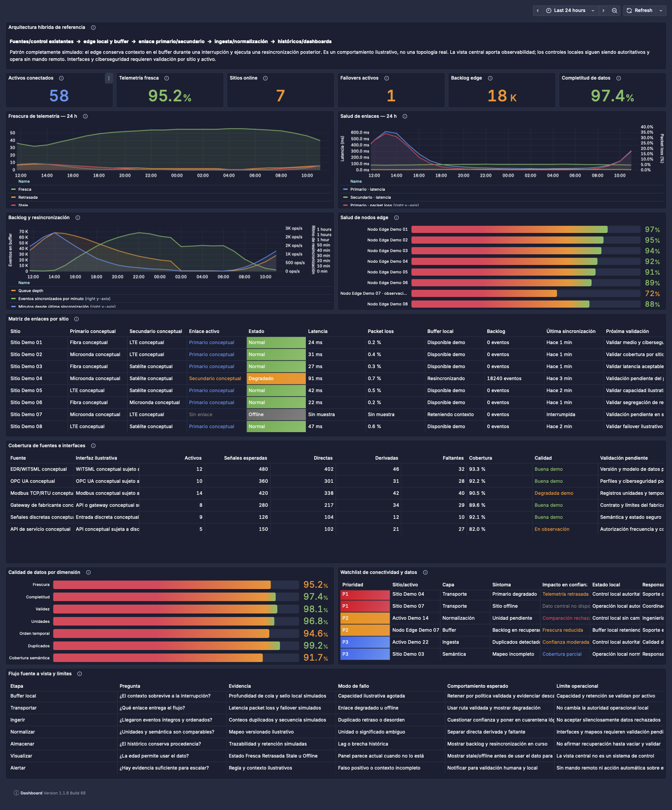
Task: Show info icon for Matriz de enlaces por sitio
Action: pyautogui.click(x=76, y=319)
